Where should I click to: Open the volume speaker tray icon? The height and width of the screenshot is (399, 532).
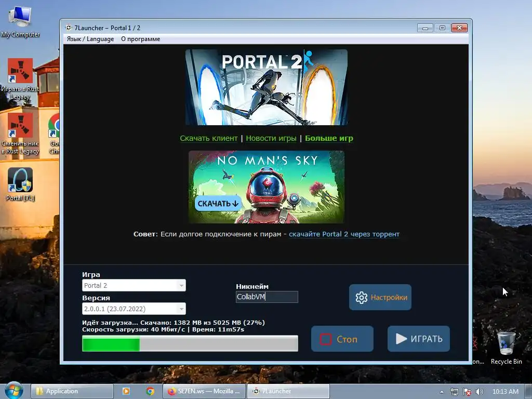(480, 392)
